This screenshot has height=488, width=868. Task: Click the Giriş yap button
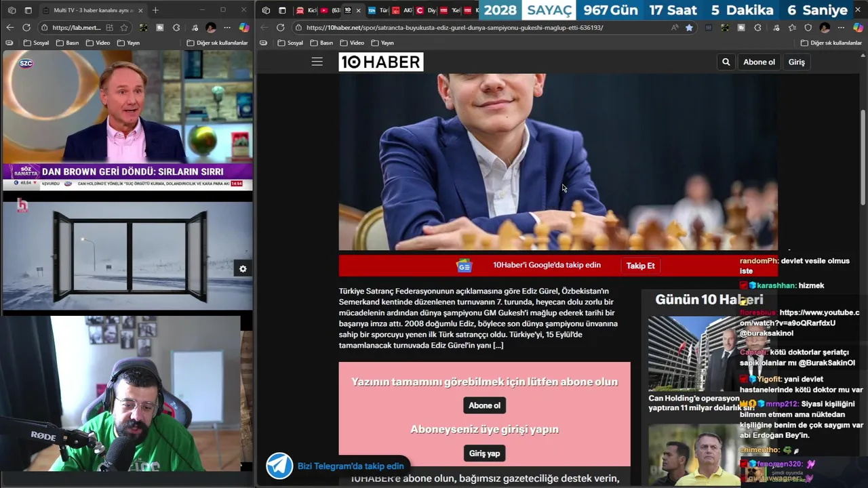point(484,453)
